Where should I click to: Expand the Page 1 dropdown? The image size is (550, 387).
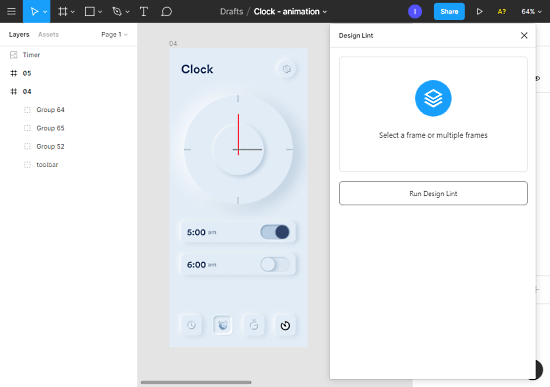click(114, 34)
